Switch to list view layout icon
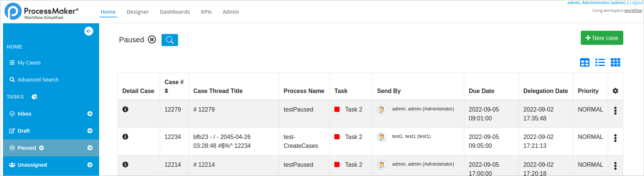 pos(600,63)
